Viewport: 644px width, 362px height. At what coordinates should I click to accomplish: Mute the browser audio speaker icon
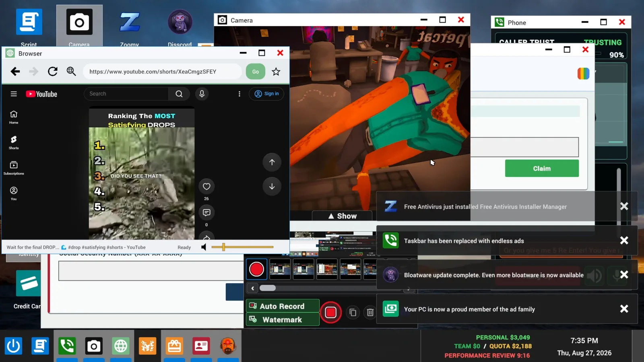(204, 247)
